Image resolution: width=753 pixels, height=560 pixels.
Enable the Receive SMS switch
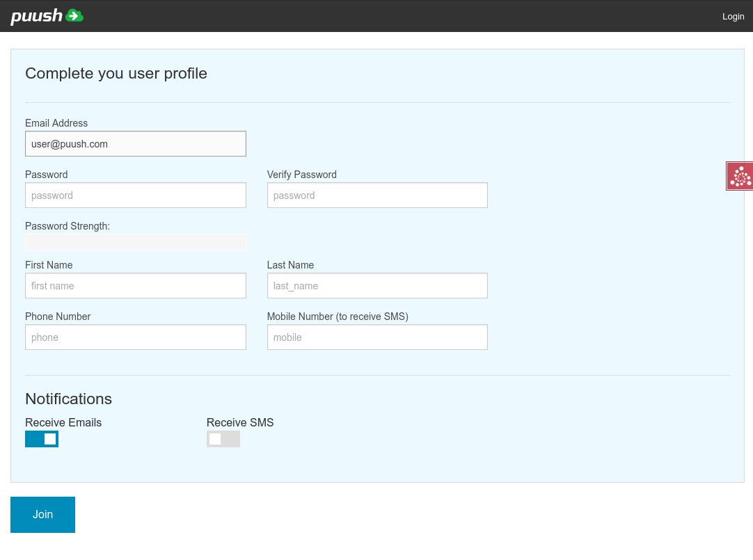click(223, 439)
